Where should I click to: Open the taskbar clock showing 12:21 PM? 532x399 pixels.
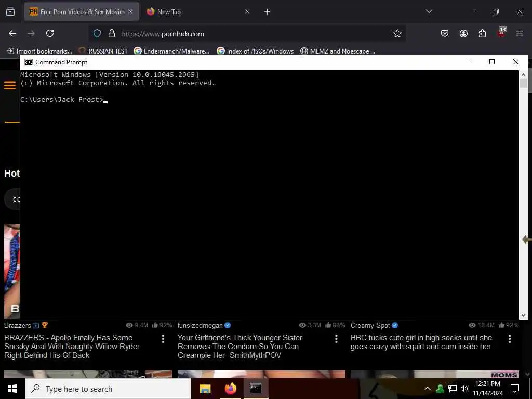488,389
